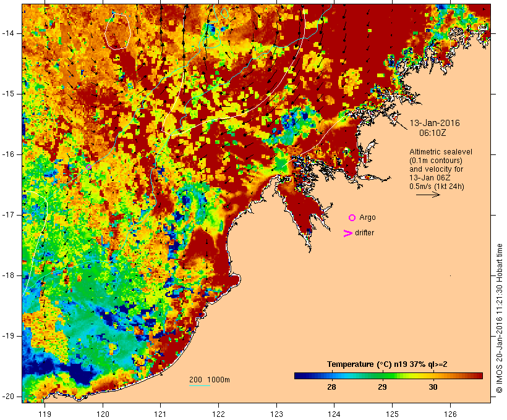Viewport: 507px width, 420px height.
Task: Click the Argo float marker near 16.2S
Action: pos(88,167)
